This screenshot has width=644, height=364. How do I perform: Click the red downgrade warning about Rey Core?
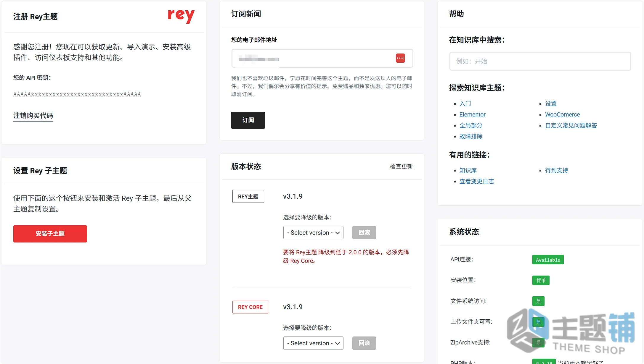tap(346, 256)
